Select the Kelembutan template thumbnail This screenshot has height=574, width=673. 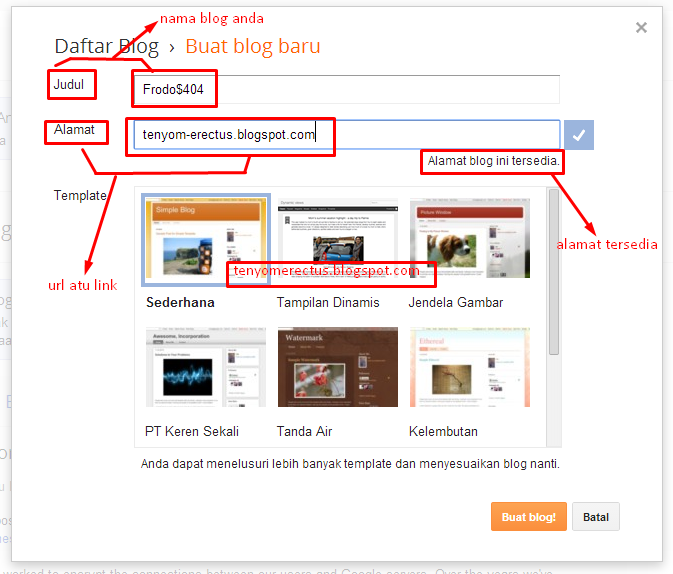pos(470,367)
